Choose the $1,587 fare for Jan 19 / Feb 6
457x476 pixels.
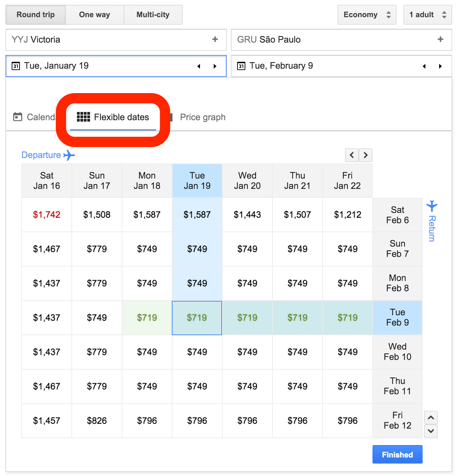coord(197,215)
